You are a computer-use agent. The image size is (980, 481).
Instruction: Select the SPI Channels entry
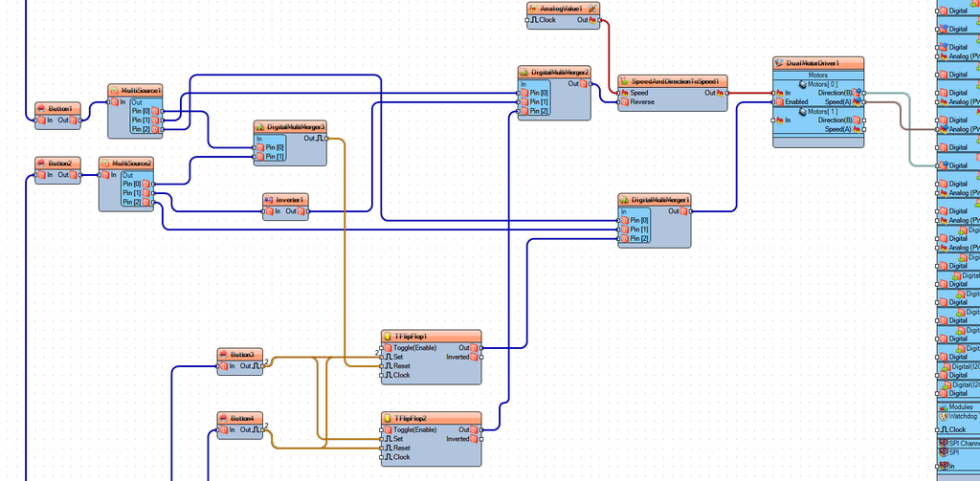point(959,443)
